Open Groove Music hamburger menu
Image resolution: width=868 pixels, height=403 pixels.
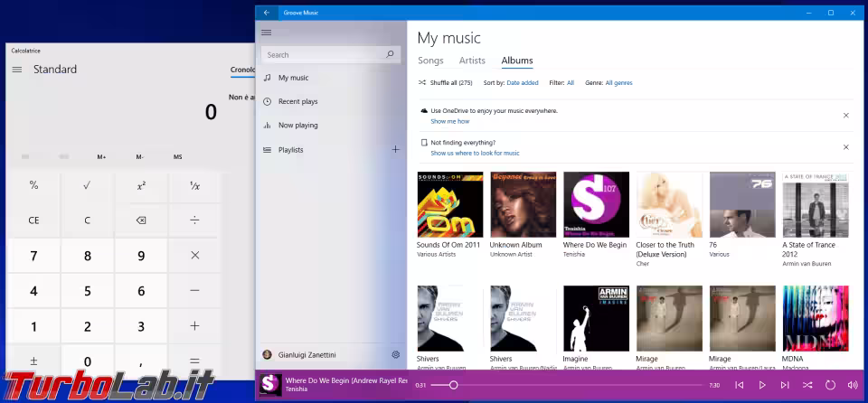266,33
